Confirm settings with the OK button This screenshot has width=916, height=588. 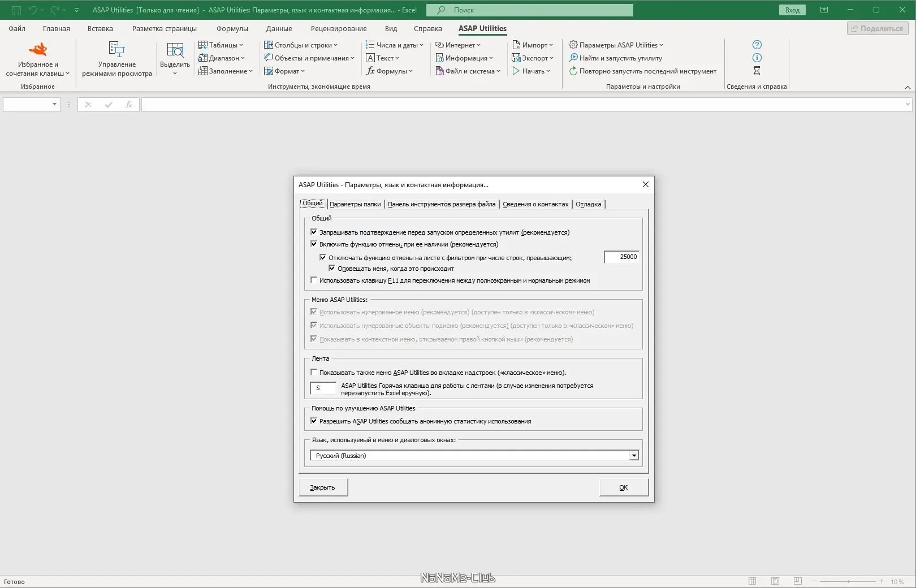(x=623, y=487)
